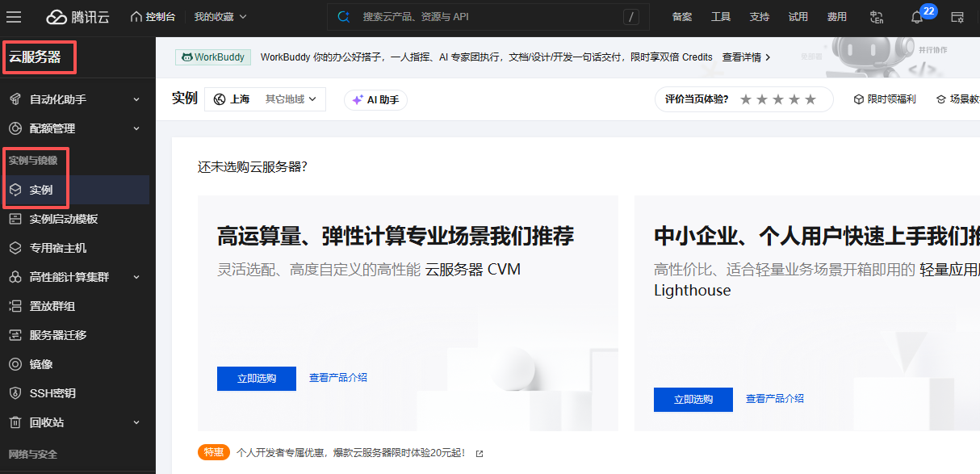
Task: Open the 费用 top menu
Action: pos(837,17)
